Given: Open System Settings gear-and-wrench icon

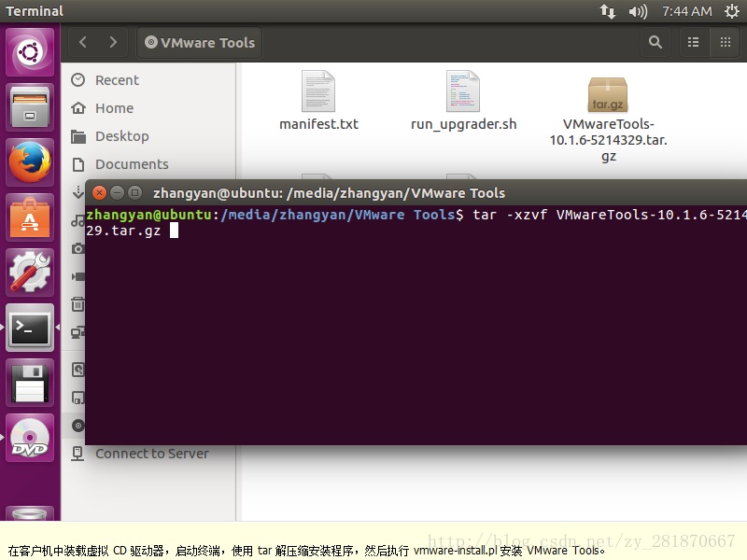Looking at the screenshot, I should click(x=30, y=273).
